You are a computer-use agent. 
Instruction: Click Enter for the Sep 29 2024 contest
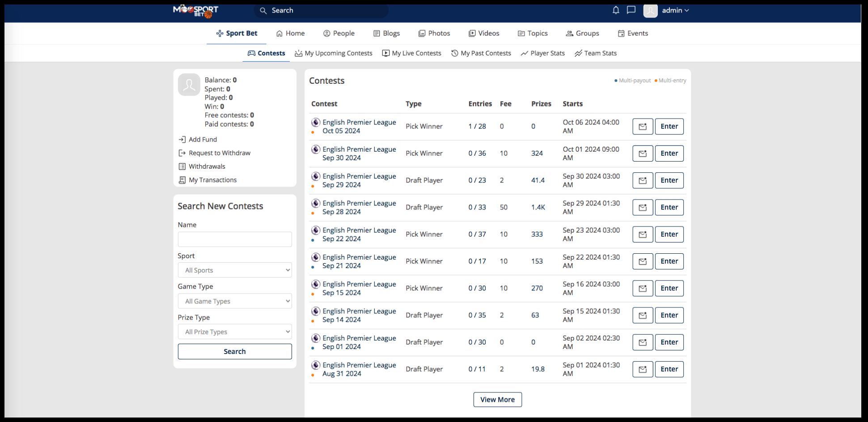(x=669, y=180)
